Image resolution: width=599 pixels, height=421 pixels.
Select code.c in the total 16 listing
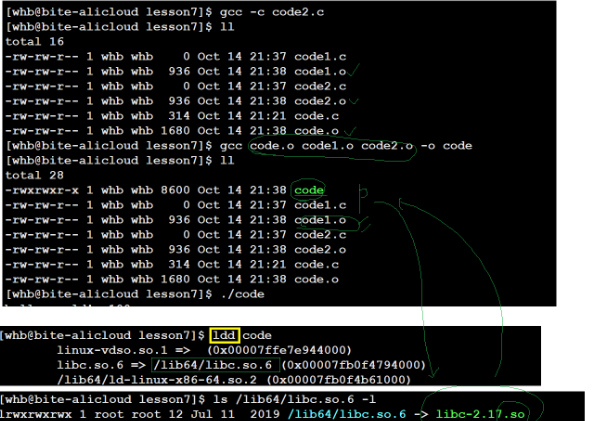[x=316, y=116]
